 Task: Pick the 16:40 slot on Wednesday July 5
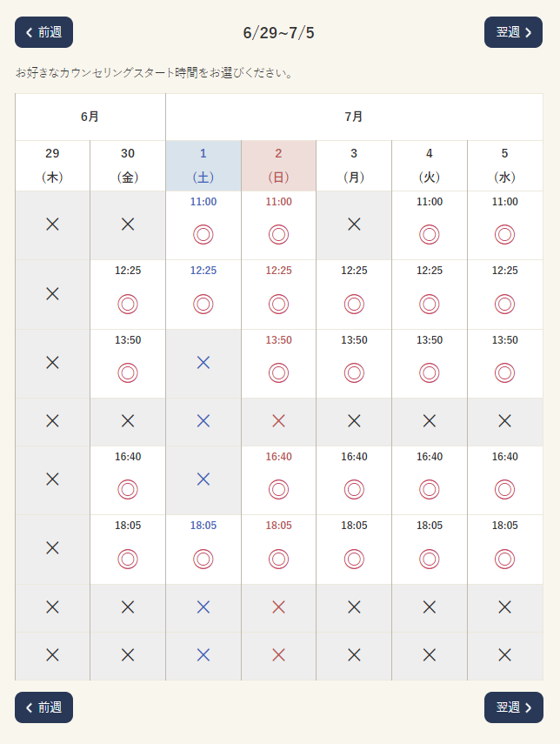pos(505,480)
